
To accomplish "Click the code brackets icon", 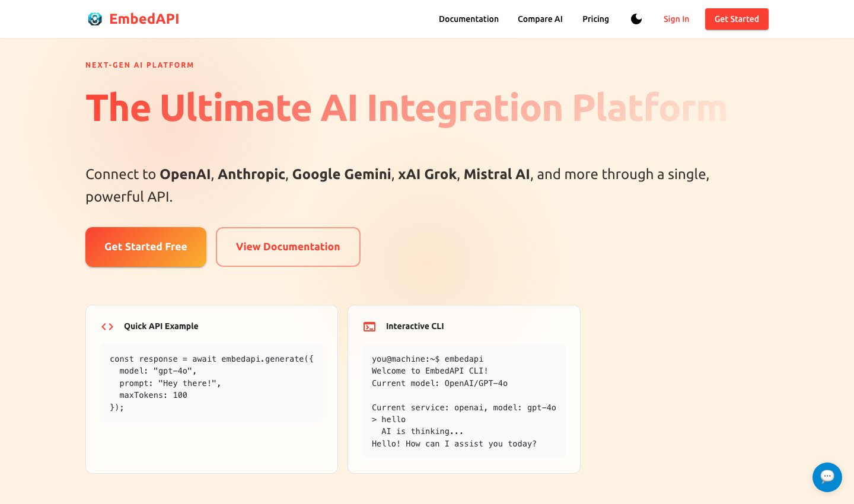I will point(107,327).
